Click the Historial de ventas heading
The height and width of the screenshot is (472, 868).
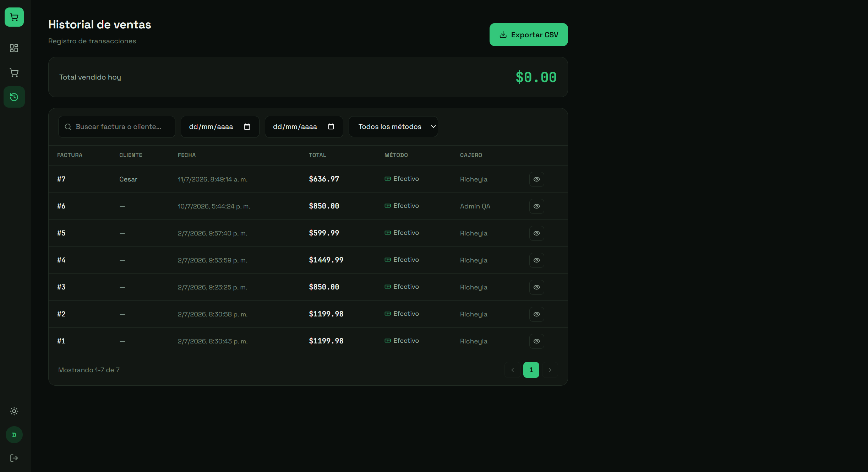[x=100, y=25]
